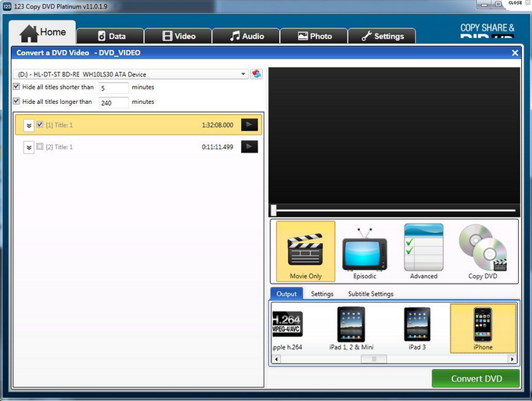Open the Subtitle Settings subtab
This screenshot has height=401, width=532.
(371, 294)
